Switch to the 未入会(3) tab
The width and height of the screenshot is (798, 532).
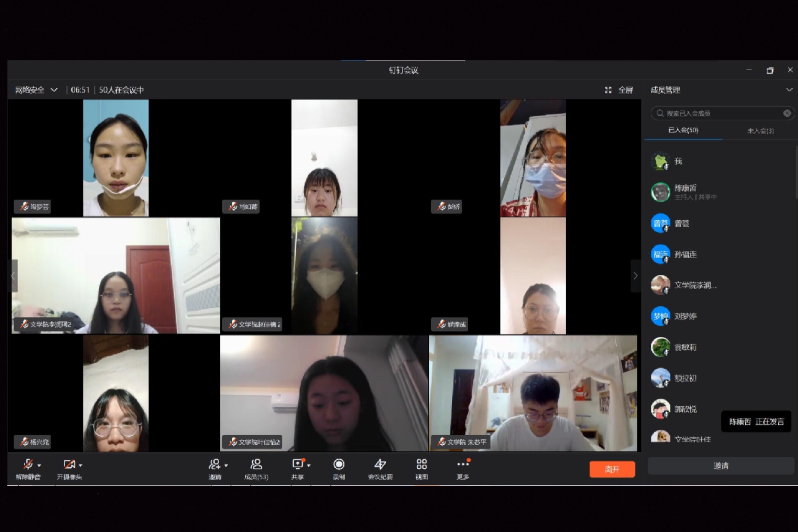coord(760,131)
